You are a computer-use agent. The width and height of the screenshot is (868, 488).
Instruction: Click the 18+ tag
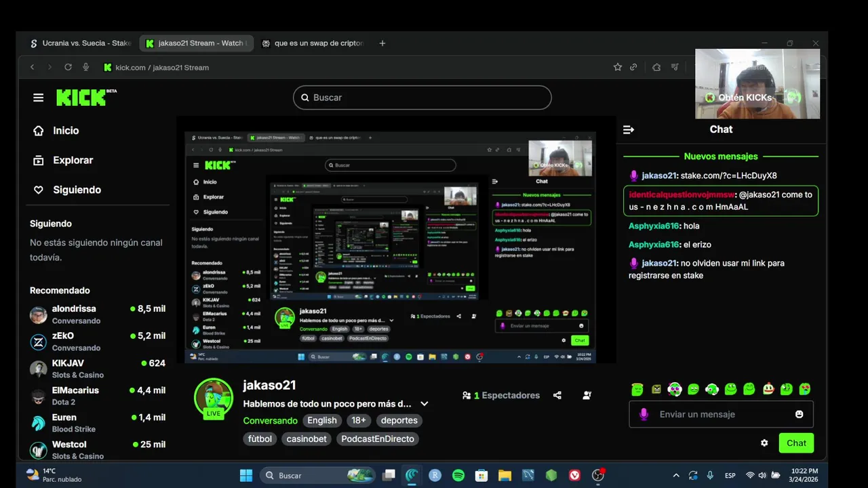(x=359, y=420)
